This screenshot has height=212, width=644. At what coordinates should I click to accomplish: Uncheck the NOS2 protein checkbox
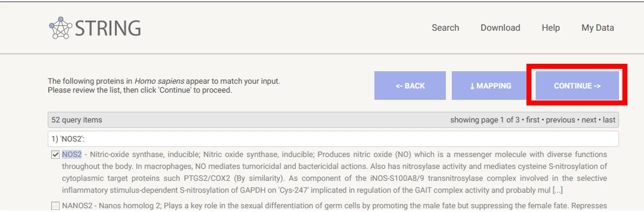pos(55,155)
